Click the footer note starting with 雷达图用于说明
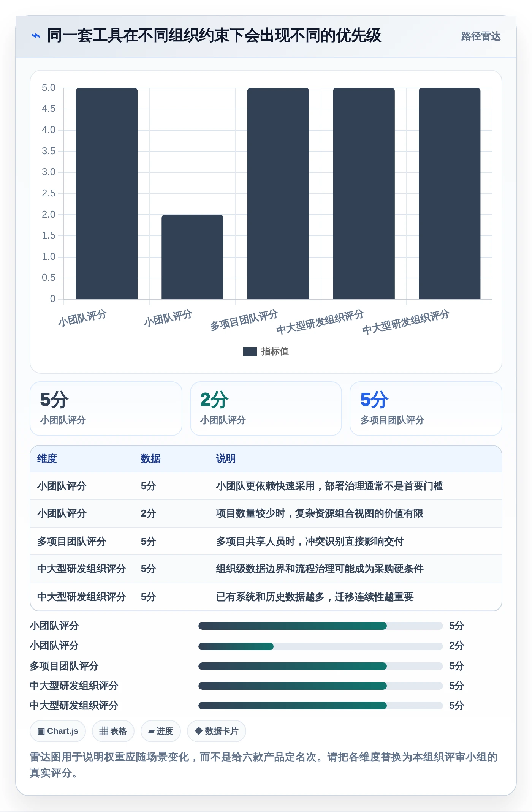Image resolution: width=532 pixels, height=812 pixels. coord(263,765)
